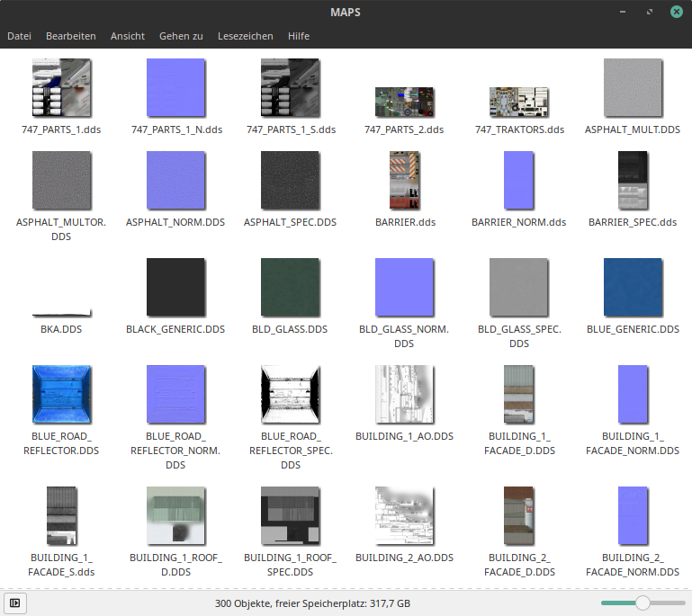Click the status text showing 300 Objekte
Screen dimensions: 692x616
click(312, 603)
